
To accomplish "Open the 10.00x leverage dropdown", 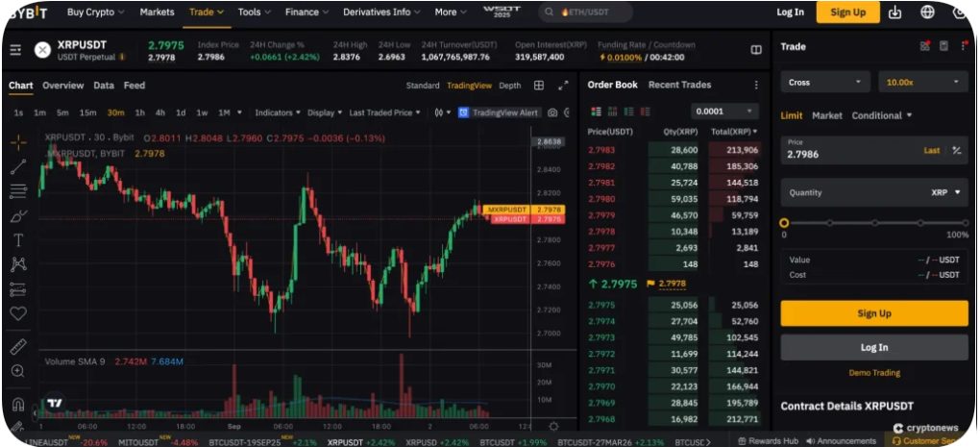I will (x=923, y=82).
